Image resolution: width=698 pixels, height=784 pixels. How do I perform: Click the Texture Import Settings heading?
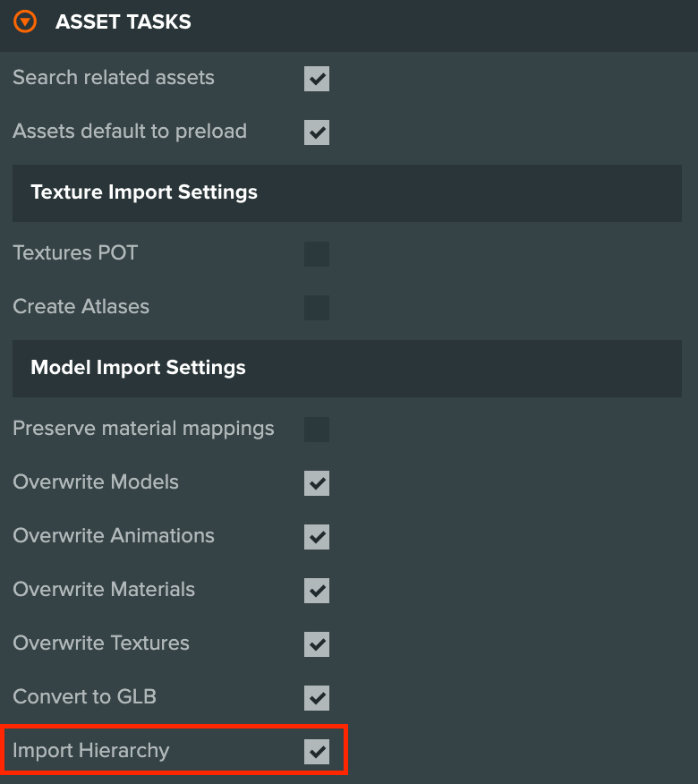pyautogui.click(x=144, y=192)
